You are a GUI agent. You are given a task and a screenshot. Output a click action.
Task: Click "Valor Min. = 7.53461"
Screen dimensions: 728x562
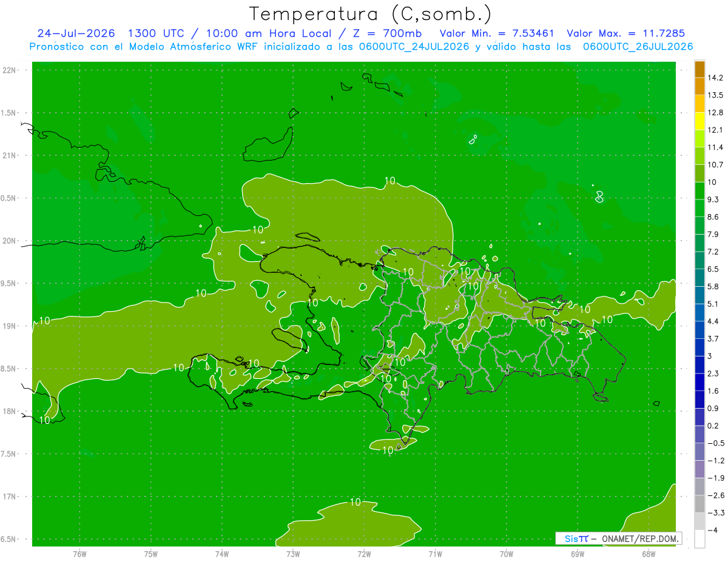click(497, 33)
